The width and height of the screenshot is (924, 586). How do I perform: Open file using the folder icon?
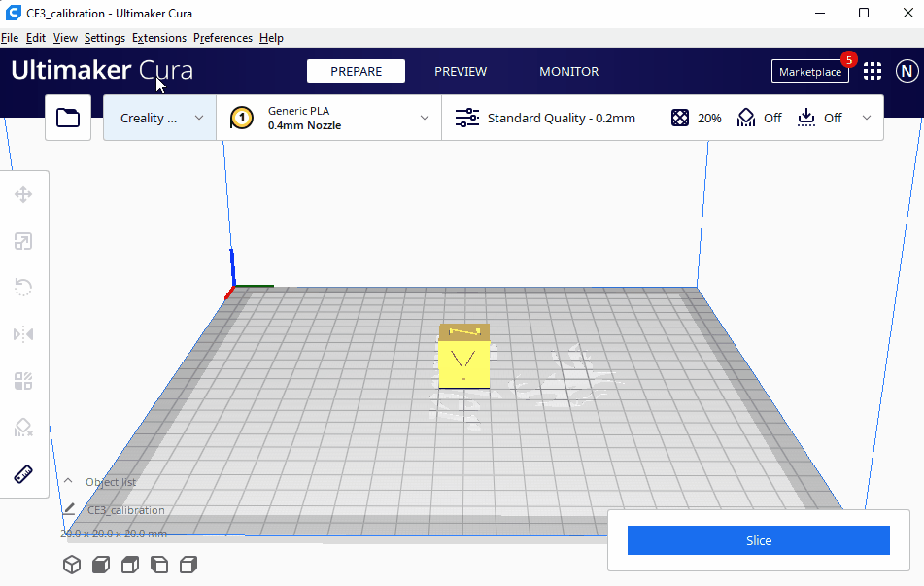tap(68, 118)
